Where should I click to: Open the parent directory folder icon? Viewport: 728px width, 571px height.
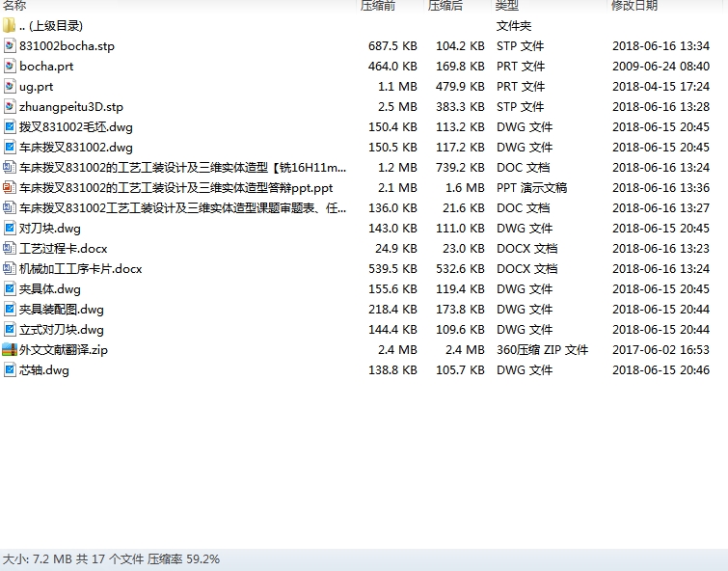(10, 25)
